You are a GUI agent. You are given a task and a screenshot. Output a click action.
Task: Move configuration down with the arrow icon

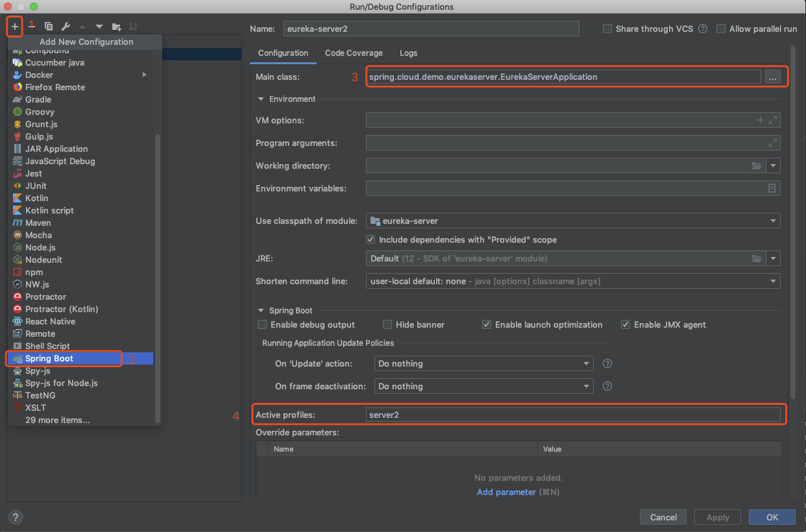point(99,27)
